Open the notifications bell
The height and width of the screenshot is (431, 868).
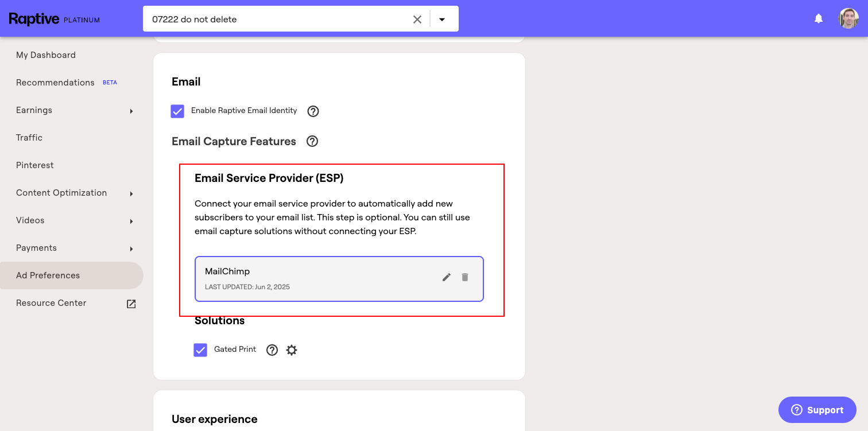[819, 19]
